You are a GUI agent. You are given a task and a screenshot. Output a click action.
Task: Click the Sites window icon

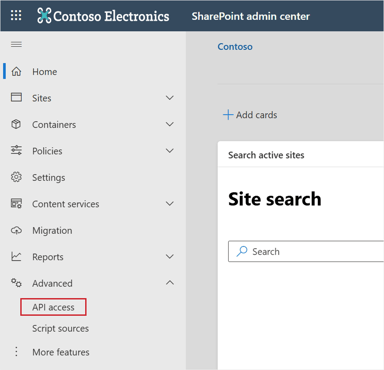(16, 97)
